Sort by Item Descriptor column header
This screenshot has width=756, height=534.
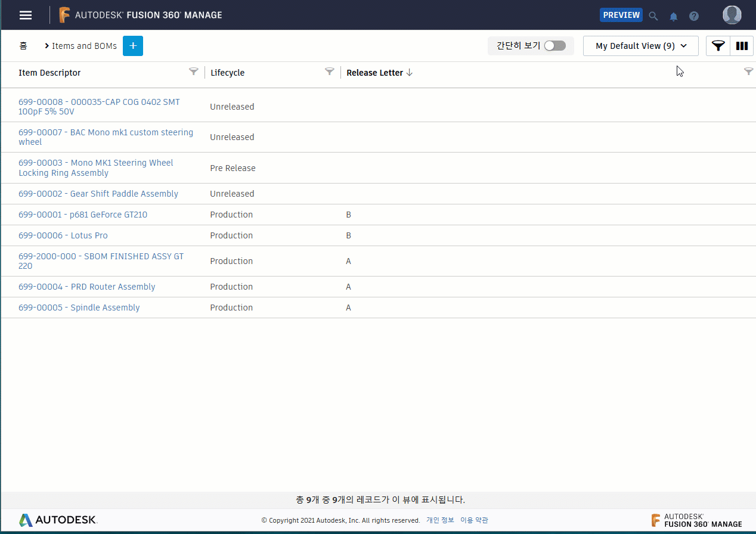coord(49,73)
